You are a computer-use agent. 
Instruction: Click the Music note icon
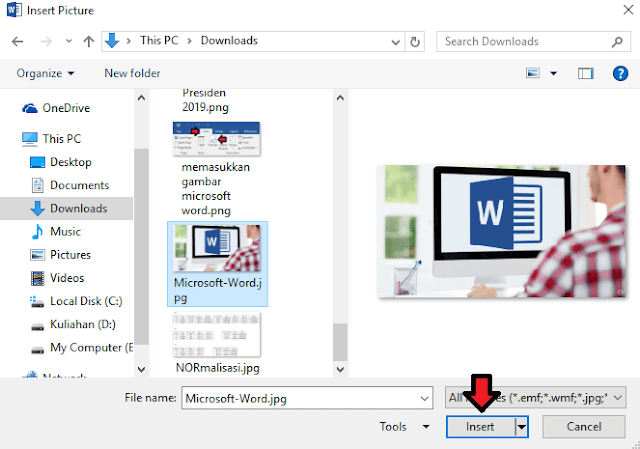click(37, 232)
